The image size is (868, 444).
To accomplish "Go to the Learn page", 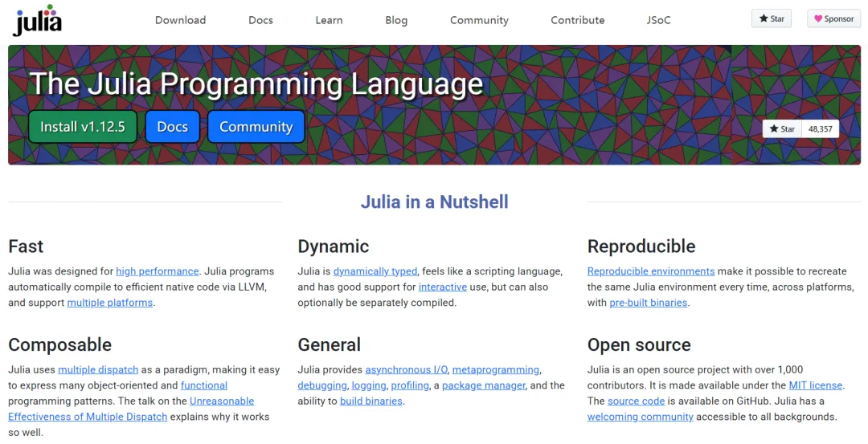I will point(329,20).
